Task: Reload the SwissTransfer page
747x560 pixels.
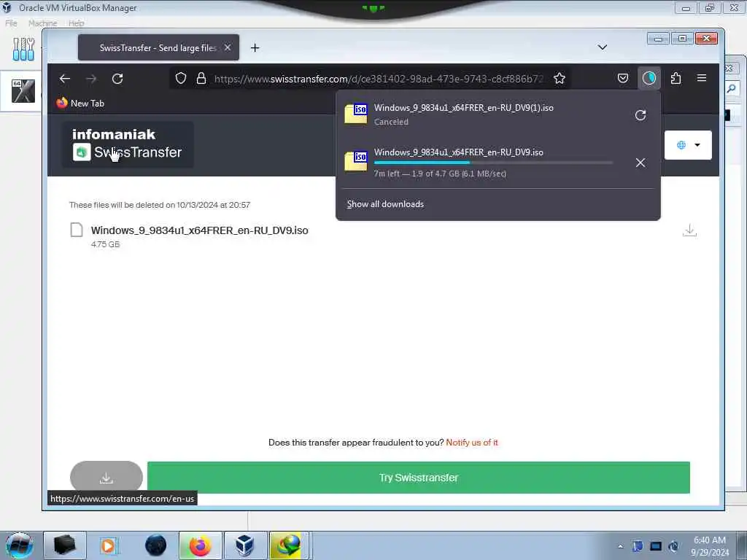Action: 117,79
